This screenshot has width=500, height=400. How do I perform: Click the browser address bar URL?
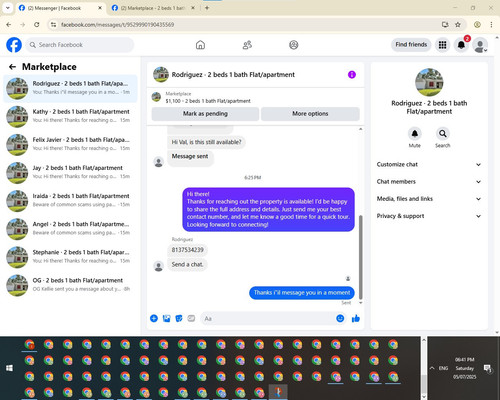click(x=117, y=25)
